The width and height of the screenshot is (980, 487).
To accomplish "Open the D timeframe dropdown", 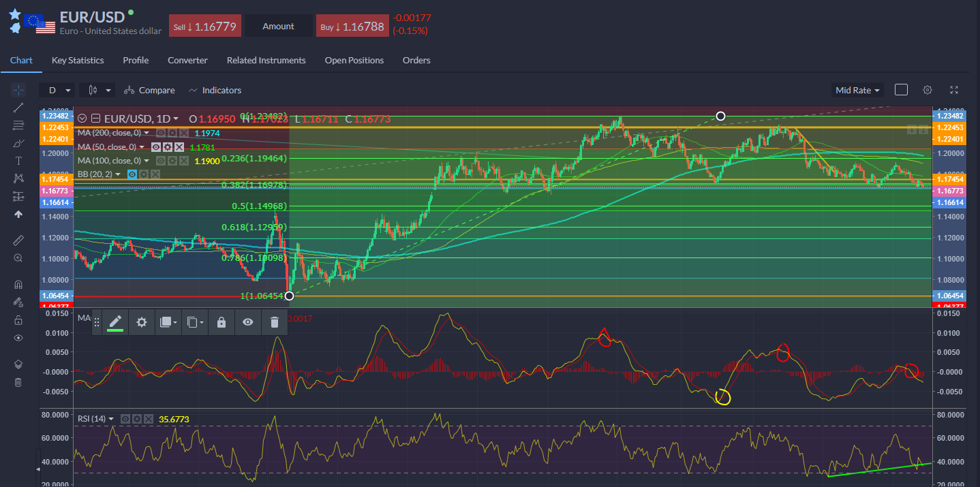I will pos(57,90).
